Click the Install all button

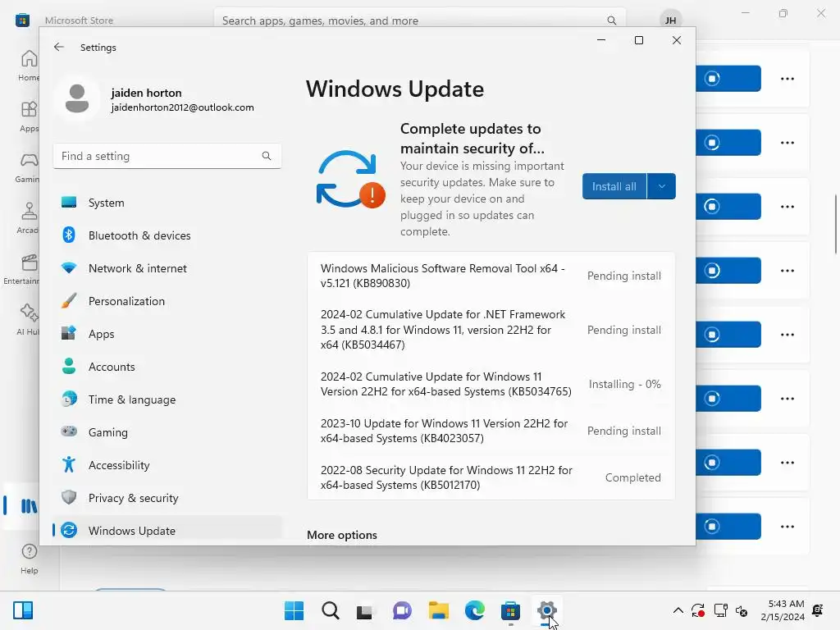[614, 186]
